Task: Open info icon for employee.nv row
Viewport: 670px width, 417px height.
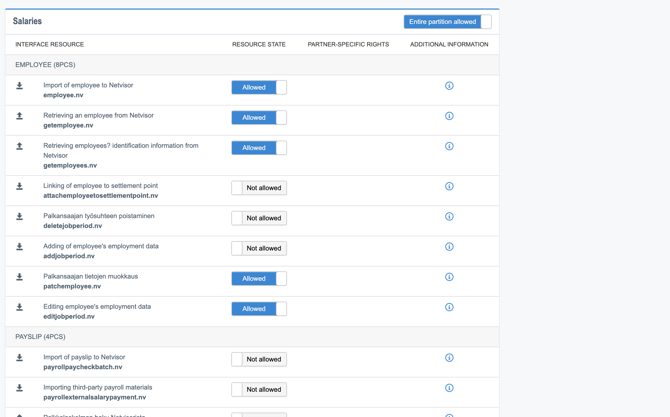Action: click(x=449, y=86)
